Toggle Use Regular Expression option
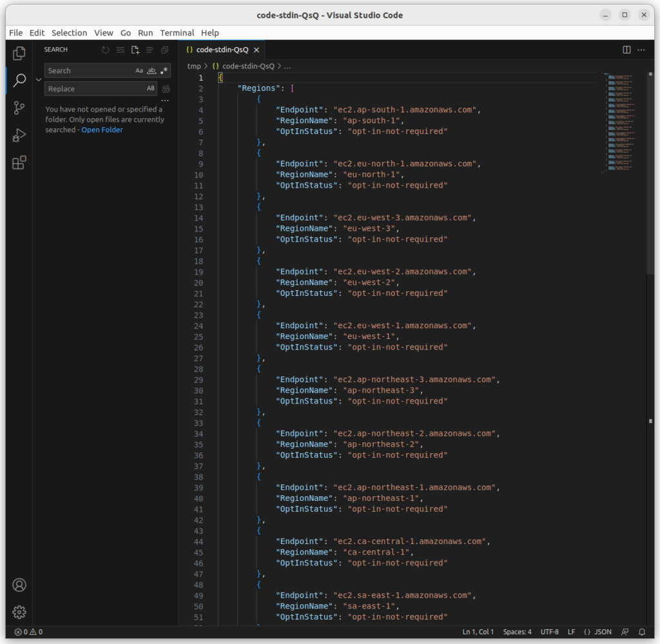Screen dimensions: 660x644 point(163,70)
